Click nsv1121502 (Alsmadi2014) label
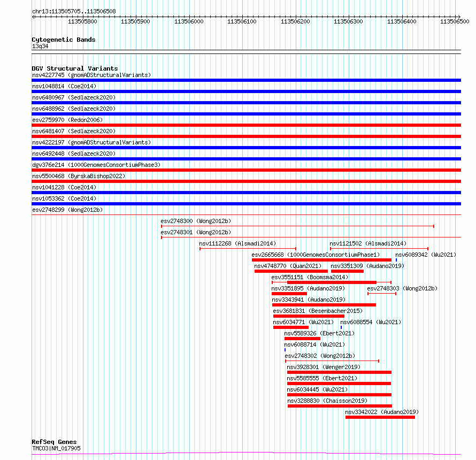 [368, 243]
